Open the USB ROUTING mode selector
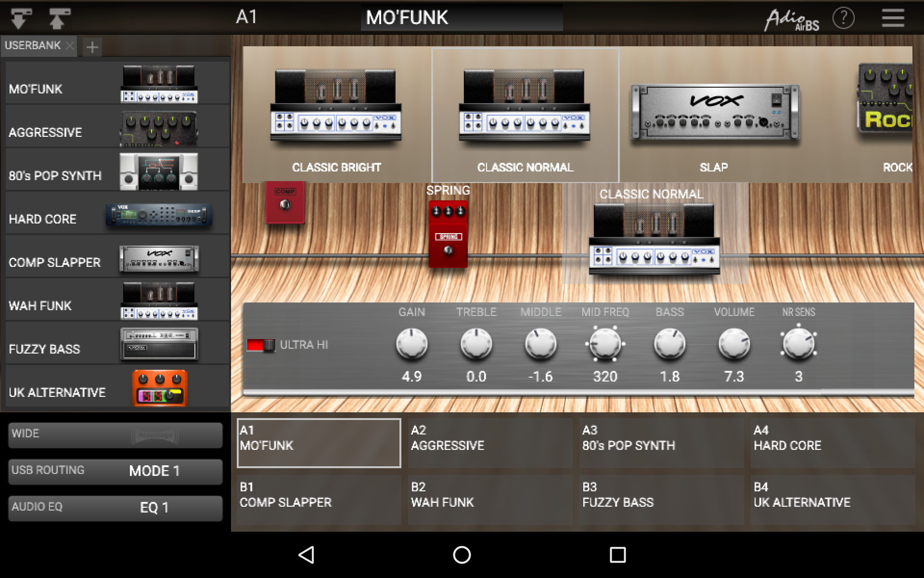 pyautogui.click(x=115, y=471)
